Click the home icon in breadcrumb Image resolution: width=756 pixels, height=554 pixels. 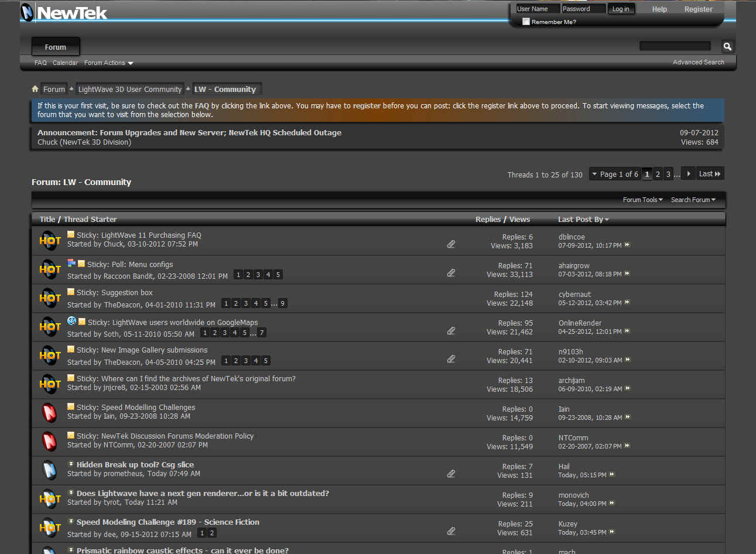(x=35, y=89)
